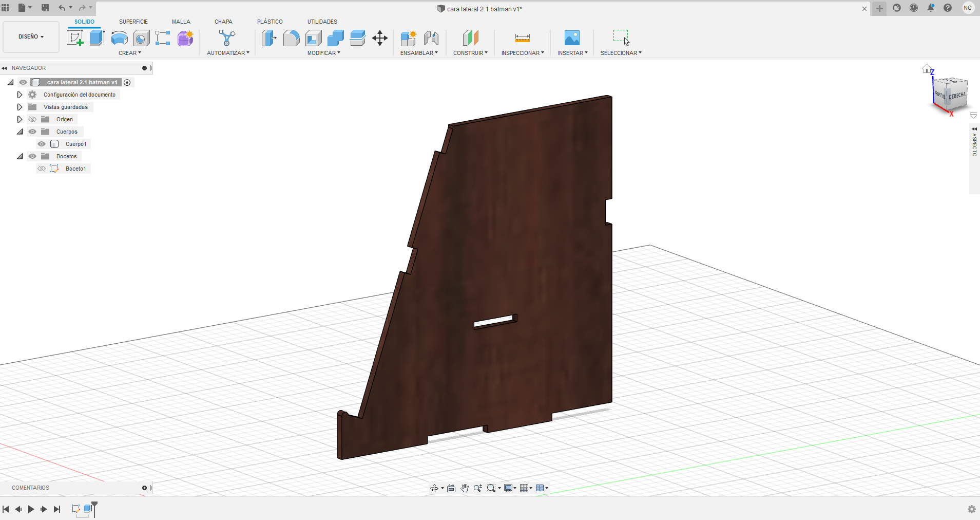Hide the Cuerpos folder
The width and height of the screenshot is (980, 520).
(32, 132)
